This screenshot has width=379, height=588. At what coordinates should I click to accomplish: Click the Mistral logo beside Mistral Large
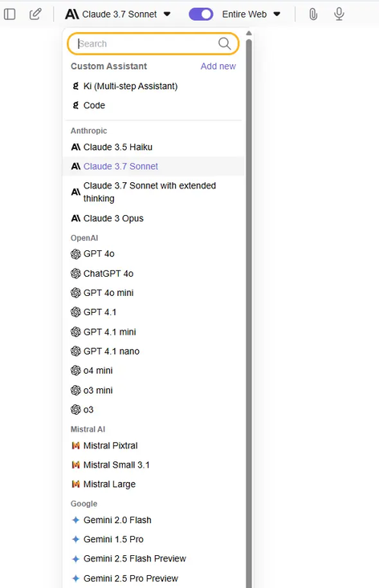(x=75, y=485)
